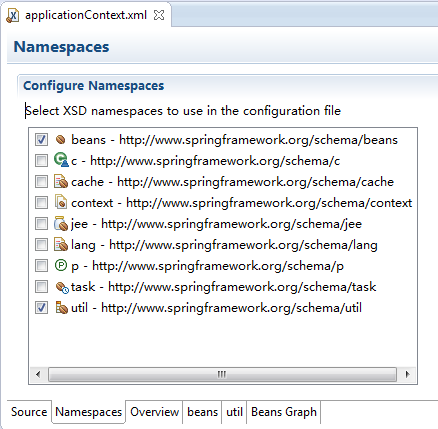Click the beans namespace bean icon

pos(61,140)
